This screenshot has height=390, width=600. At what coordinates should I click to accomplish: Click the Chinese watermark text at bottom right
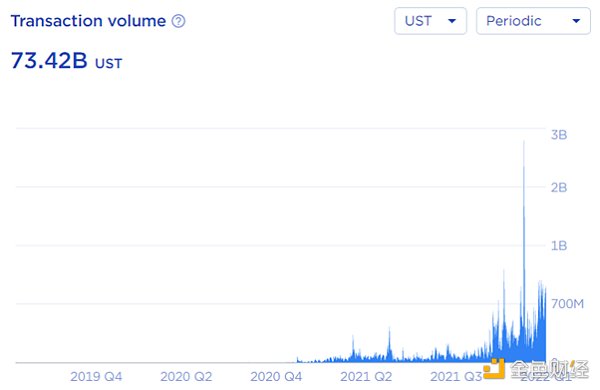(549, 369)
